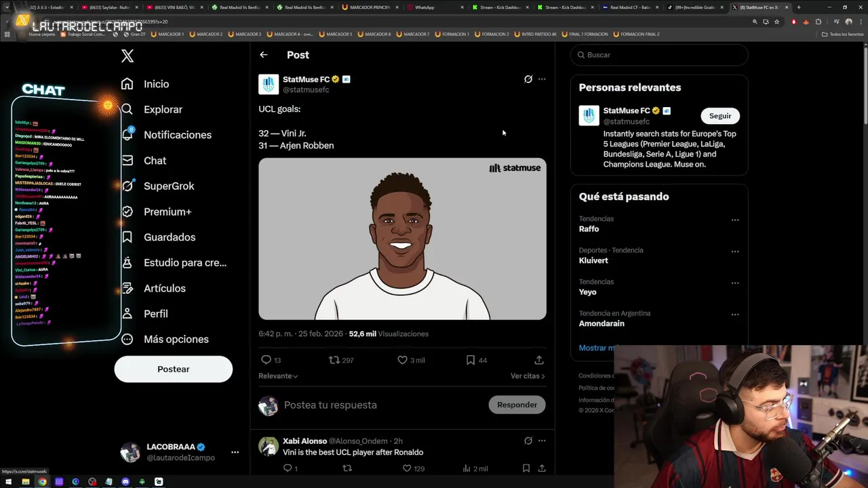Viewport: 868px width, 488px height.
Task: Open FORMACION 1 bookmark
Action: pos(452,34)
